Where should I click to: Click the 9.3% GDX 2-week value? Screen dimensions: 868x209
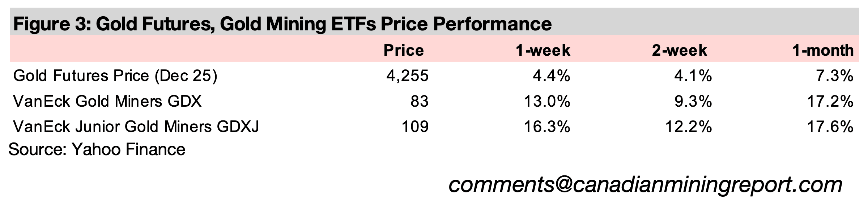(693, 101)
